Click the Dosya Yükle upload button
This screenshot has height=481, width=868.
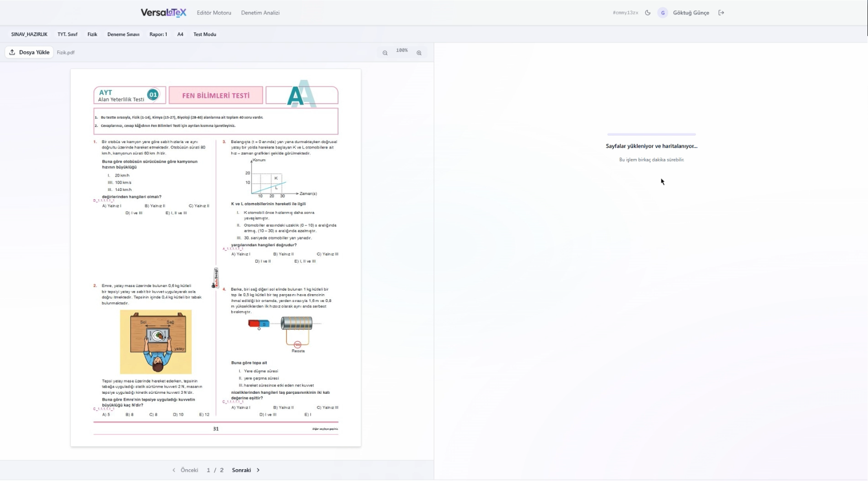click(x=29, y=52)
